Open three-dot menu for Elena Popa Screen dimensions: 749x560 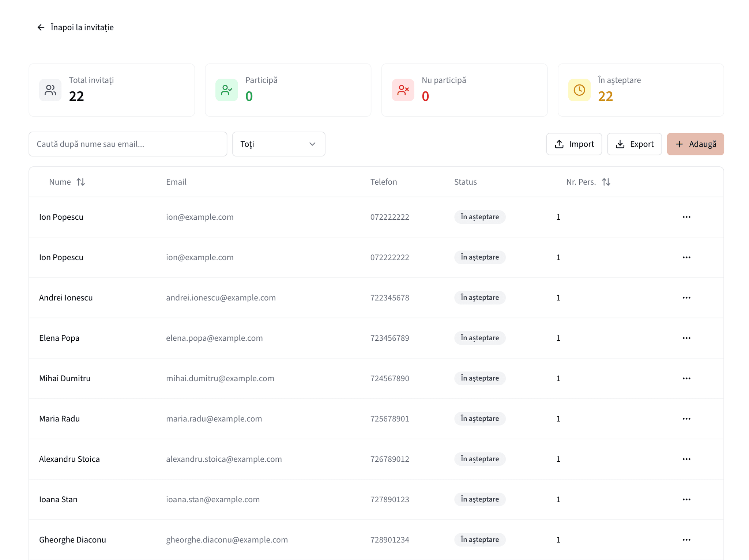686,338
